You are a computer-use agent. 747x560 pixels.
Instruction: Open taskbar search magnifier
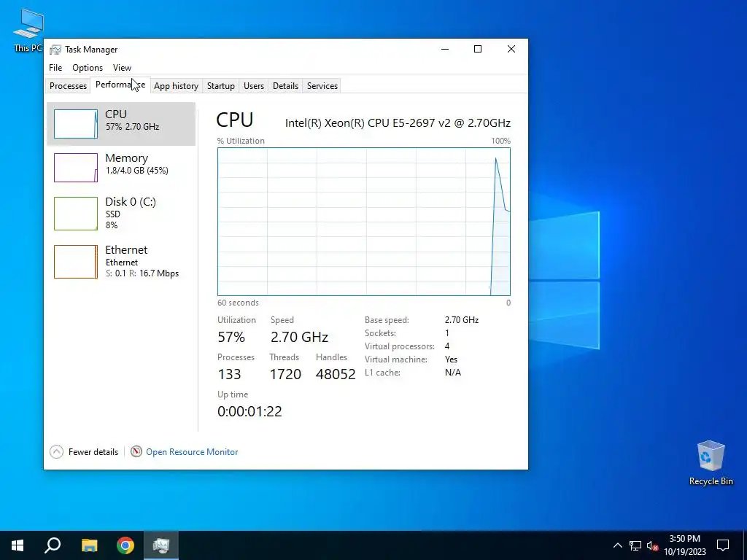tap(53, 545)
